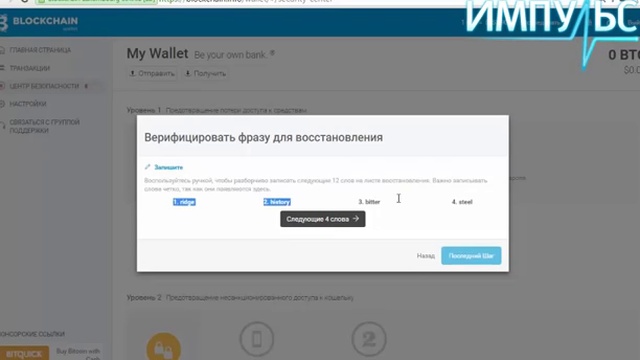Click the modal title Верифицировать фразу
This screenshot has height=360, width=640.
pyautogui.click(x=264, y=138)
